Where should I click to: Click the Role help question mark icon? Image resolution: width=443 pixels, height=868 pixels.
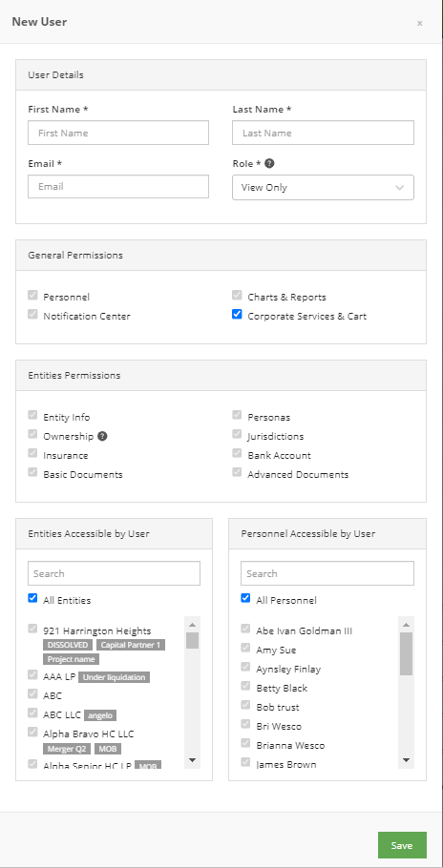(x=269, y=164)
